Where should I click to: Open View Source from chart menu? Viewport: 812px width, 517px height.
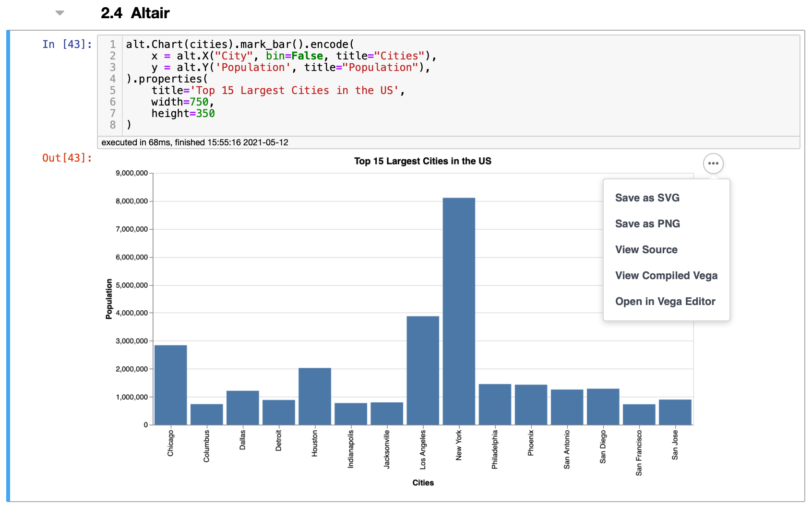pos(646,250)
